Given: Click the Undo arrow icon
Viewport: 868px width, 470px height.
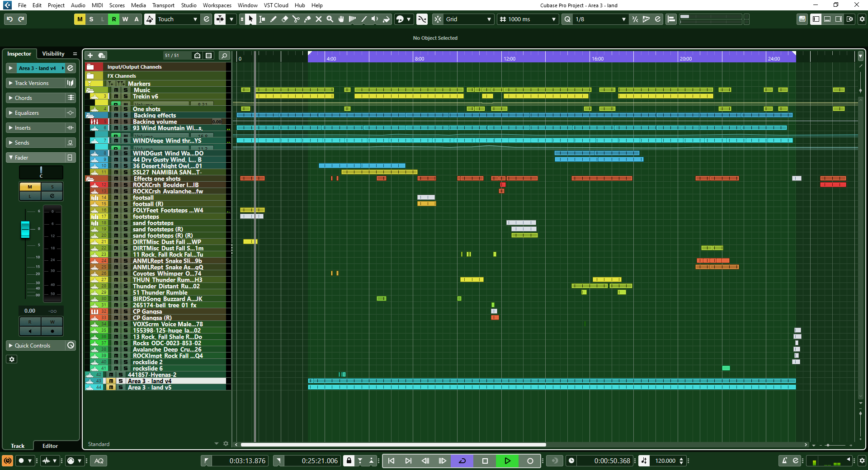Looking at the screenshot, I should [9, 19].
